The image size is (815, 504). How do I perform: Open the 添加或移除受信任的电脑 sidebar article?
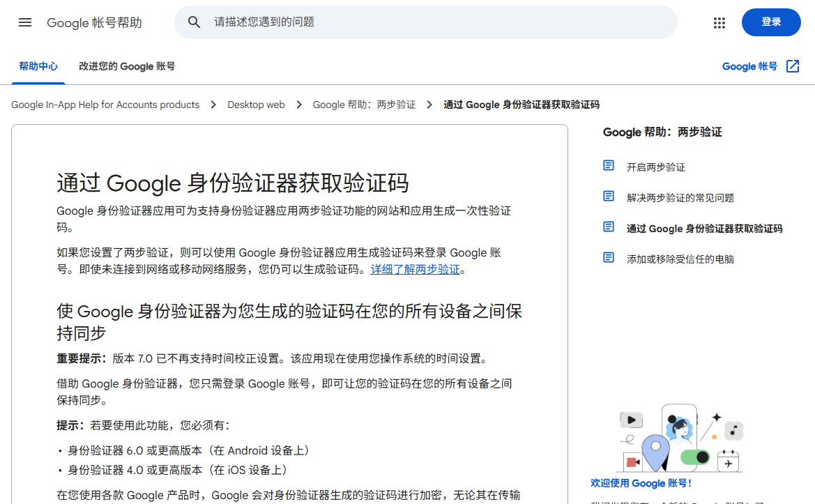coord(680,259)
